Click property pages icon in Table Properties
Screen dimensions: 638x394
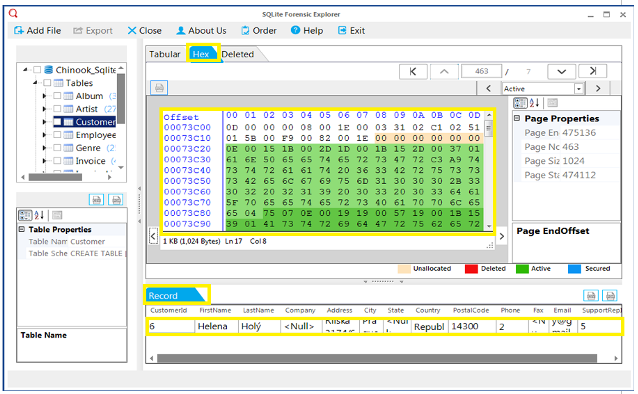[x=57, y=215]
